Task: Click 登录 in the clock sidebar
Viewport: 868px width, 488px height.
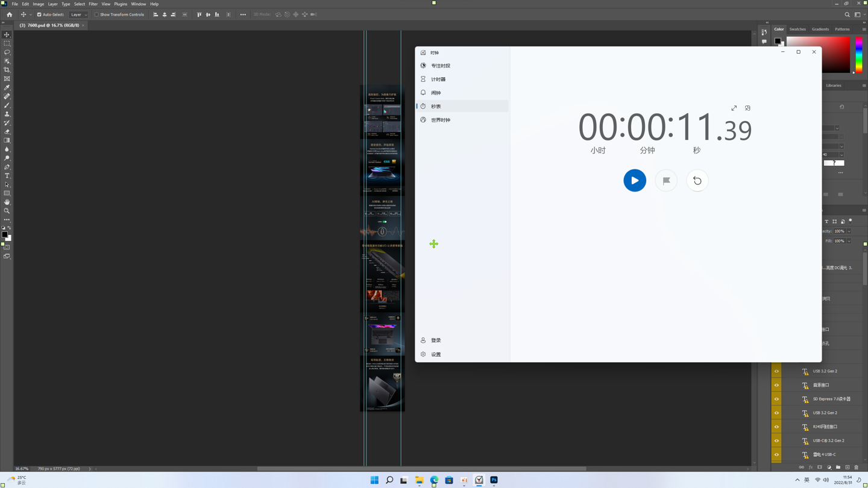Action: tap(436, 340)
